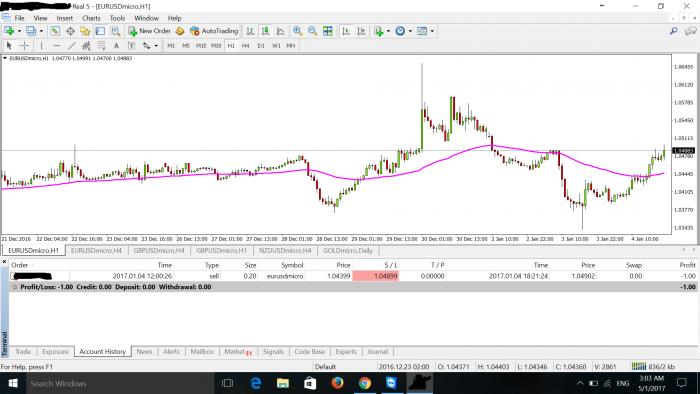The height and width of the screenshot is (394, 700).
Task: Switch chart to candlestick style
Action: (265, 31)
